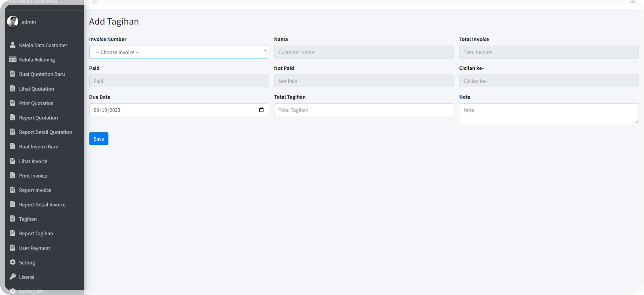Click the Invoice Number dropdown arrow
644x295 pixels.
click(x=265, y=51)
